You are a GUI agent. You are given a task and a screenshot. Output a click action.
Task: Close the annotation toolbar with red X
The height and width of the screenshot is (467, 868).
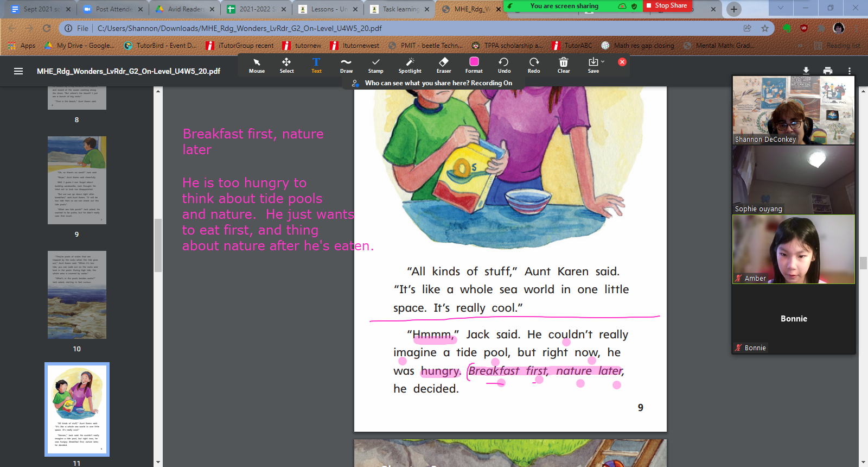[x=622, y=62]
